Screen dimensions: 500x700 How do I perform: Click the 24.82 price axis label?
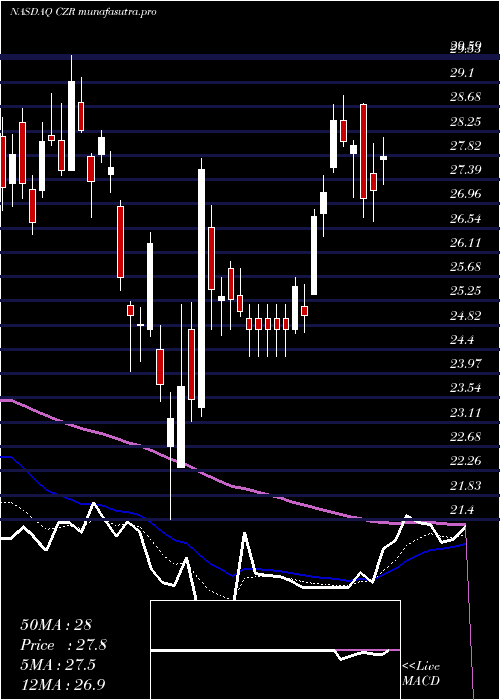[x=466, y=316]
